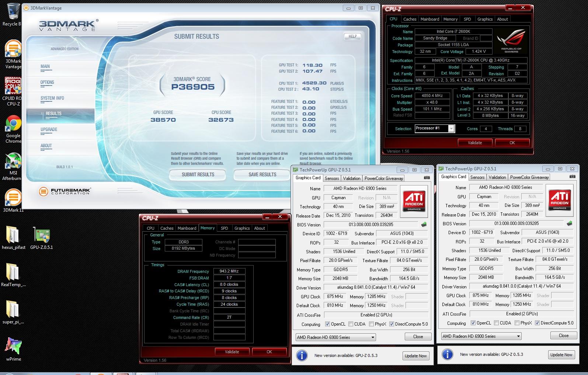Click the SAVE RESULTS button
Image resolution: width=588 pixels, height=375 pixels.
(262, 174)
